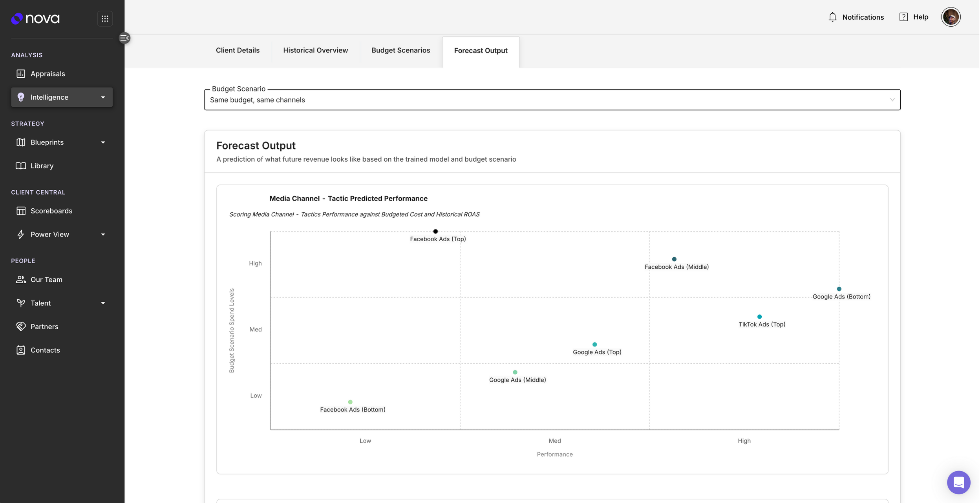Viewport: 980px width, 503px height.
Task: Click the Intelligence lightbulb icon
Action: 21,97
